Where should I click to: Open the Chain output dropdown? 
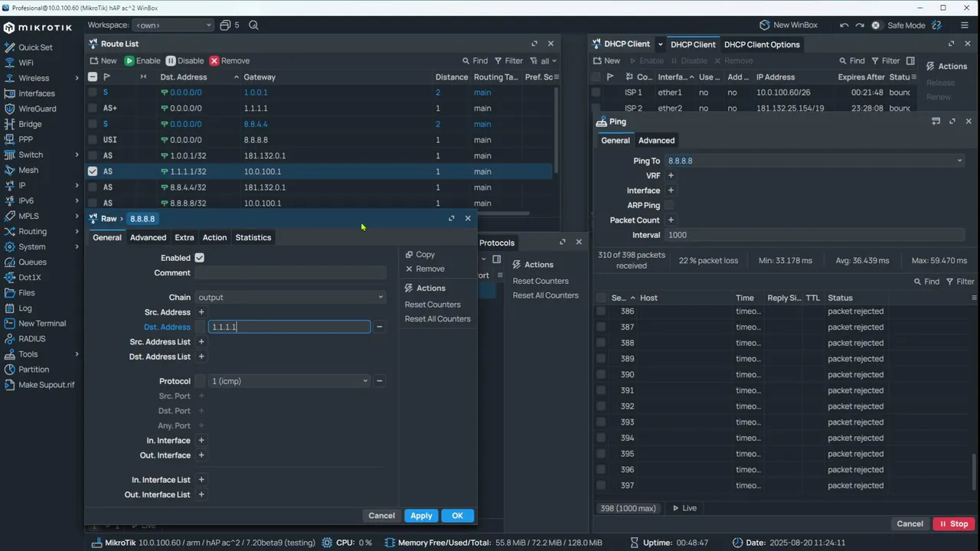(290, 297)
